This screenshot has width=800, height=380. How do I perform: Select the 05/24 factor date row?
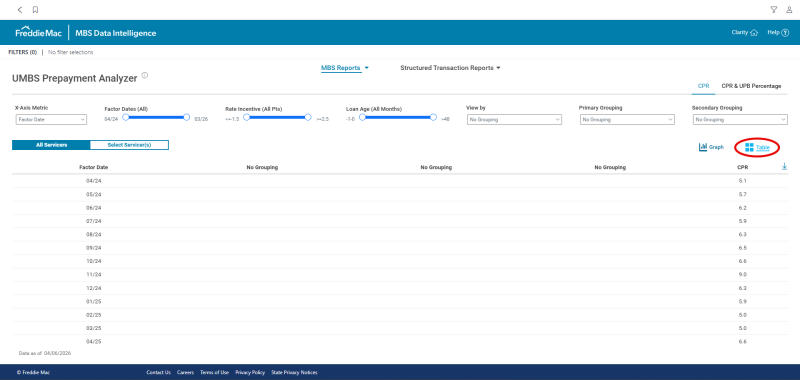(x=400, y=194)
